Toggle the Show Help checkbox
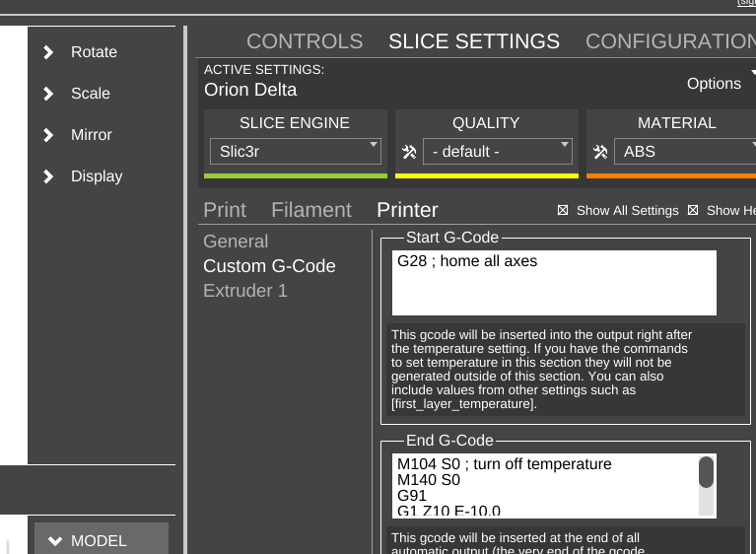The width and height of the screenshot is (756, 554). (x=693, y=210)
